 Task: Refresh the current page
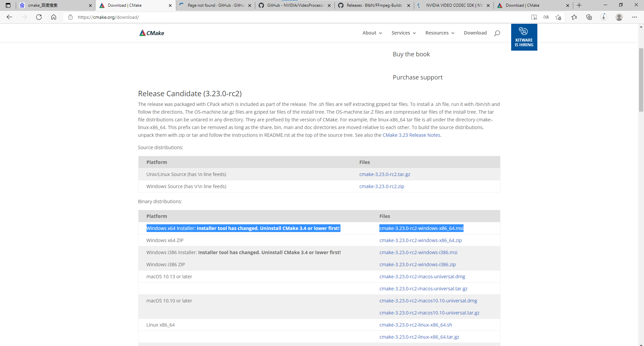pos(39,17)
